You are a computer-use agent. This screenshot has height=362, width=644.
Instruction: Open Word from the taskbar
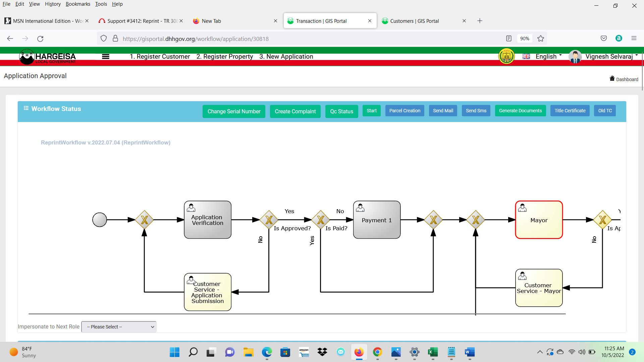[470, 352]
